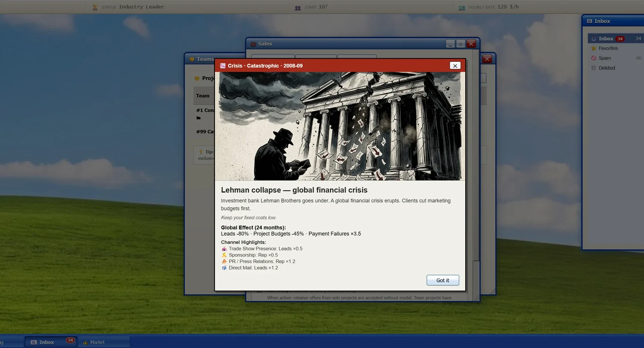Click the Status Industry Leader icon

point(95,7)
